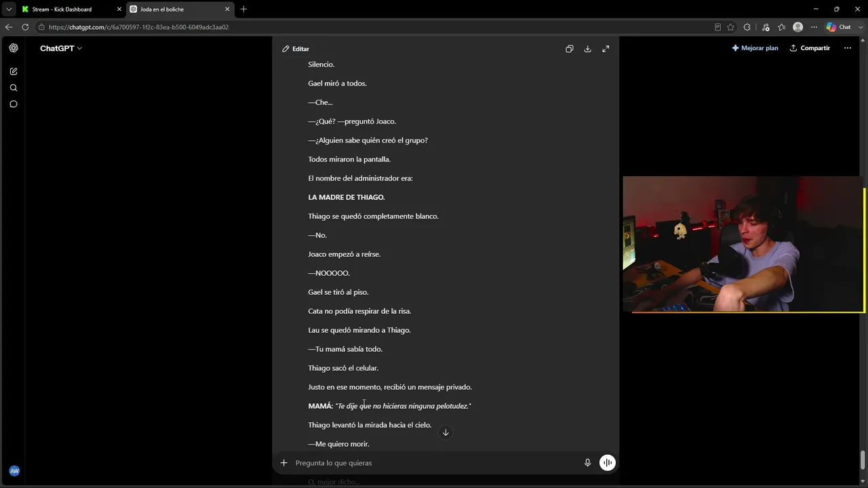
Task: Open the ChatGPT model selector dropdown
Action: (x=61, y=48)
